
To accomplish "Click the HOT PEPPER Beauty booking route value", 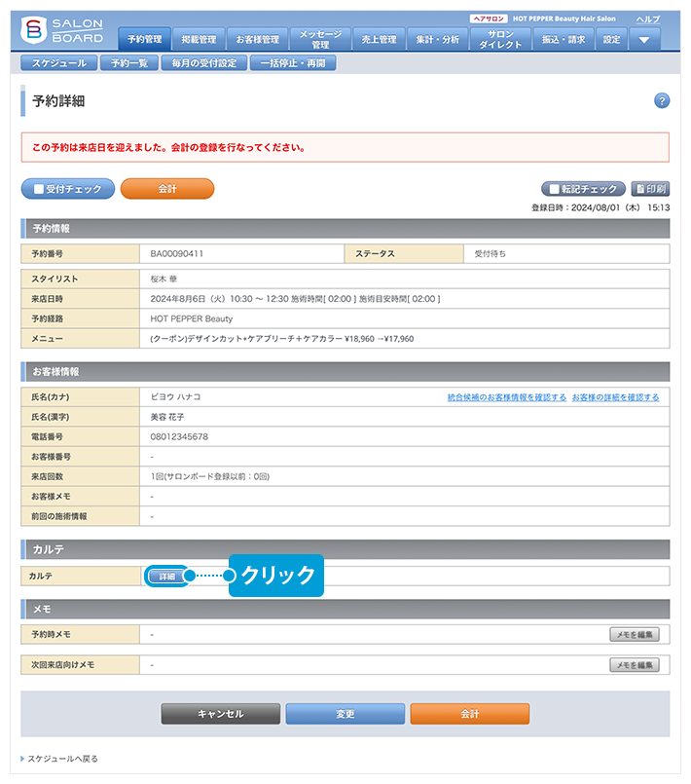I will [x=192, y=319].
